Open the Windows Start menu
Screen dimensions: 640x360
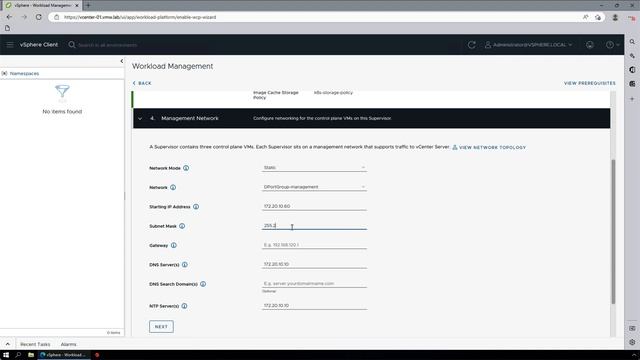[6, 355]
